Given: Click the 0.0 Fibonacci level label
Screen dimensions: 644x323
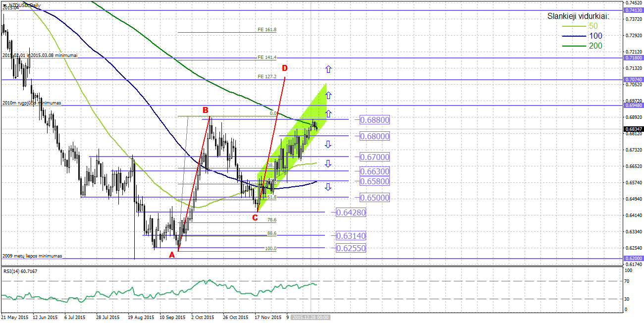Looking at the screenshot, I should (x=273, y=113).
